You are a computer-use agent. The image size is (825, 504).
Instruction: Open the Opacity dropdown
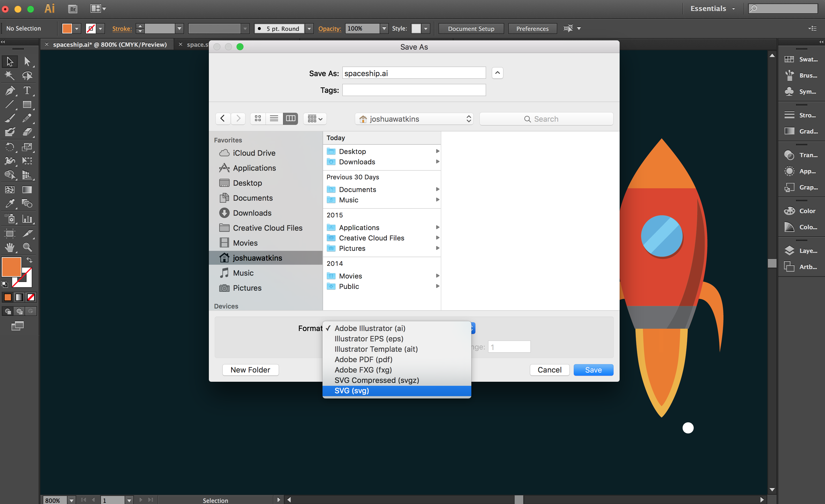383,29
